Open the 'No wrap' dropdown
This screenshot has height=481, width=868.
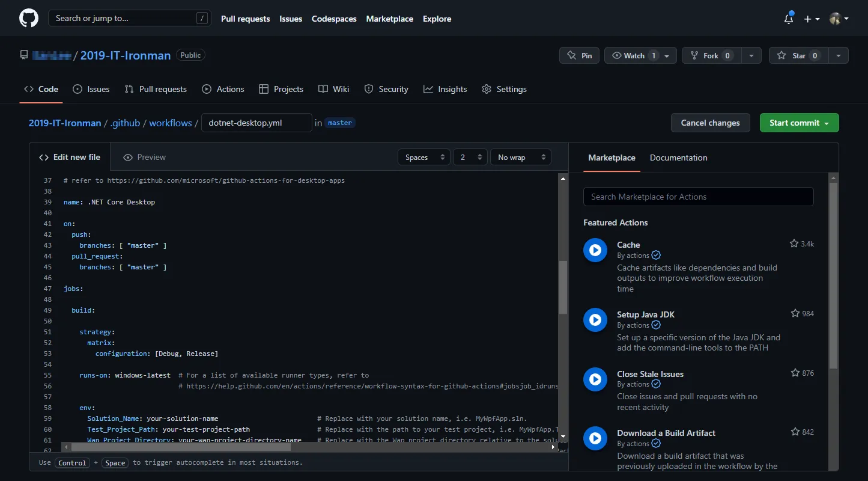click(520, 157)
